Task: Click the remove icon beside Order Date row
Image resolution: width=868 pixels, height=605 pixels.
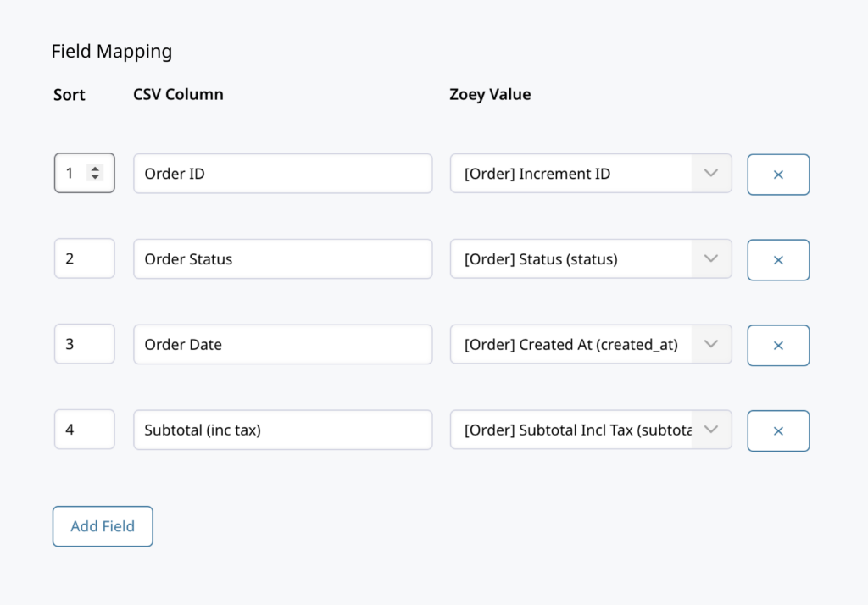Action: (778, 345)
